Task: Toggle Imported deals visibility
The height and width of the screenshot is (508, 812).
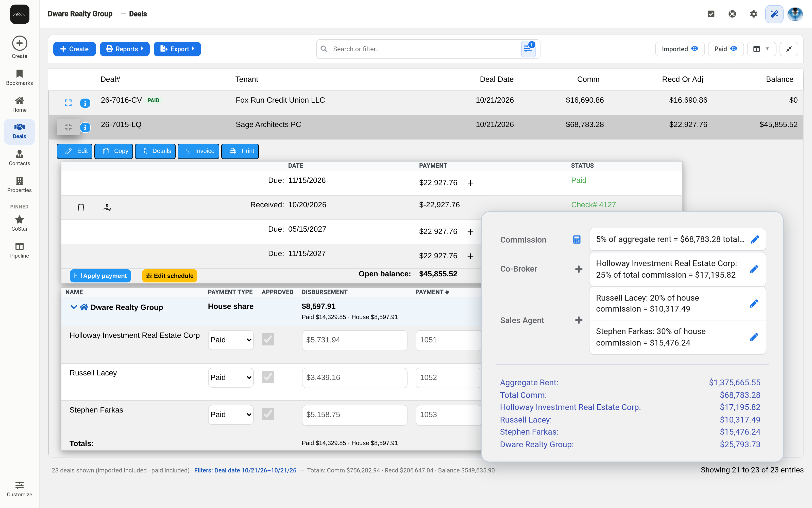Action: (x=680, y=49)
